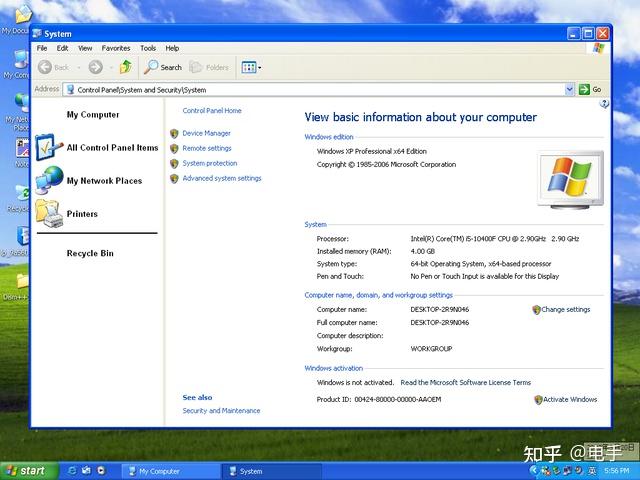Open Remote settings link
This screenshot has width=640, height=480.
point(207,148)
